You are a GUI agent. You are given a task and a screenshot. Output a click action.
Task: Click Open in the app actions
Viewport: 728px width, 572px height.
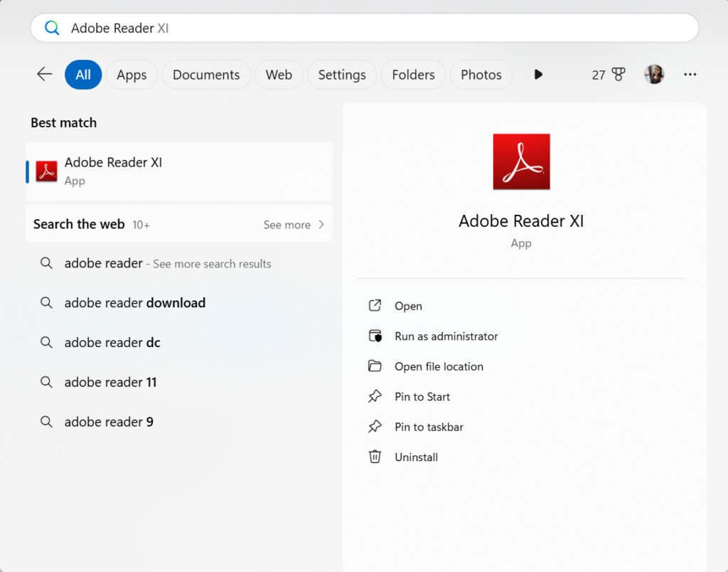tap(408, 306)
